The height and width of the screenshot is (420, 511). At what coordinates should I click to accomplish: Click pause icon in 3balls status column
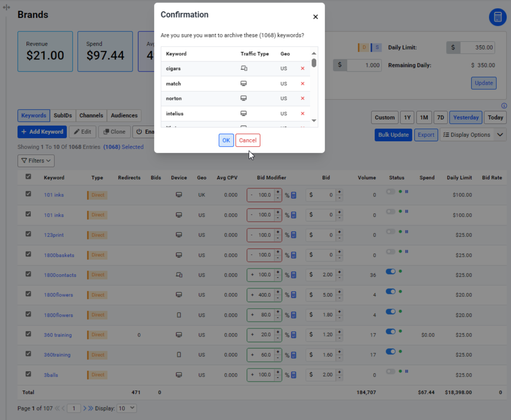coord(407,371)
